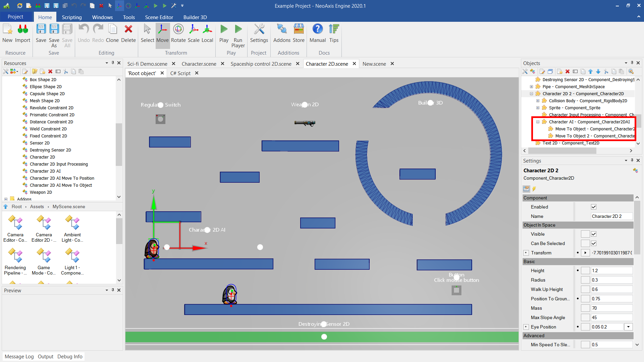Open the Scripting ribbon tab
This screenshot has width=644, height=362.
pyautogui.click(x=71, y=17)
